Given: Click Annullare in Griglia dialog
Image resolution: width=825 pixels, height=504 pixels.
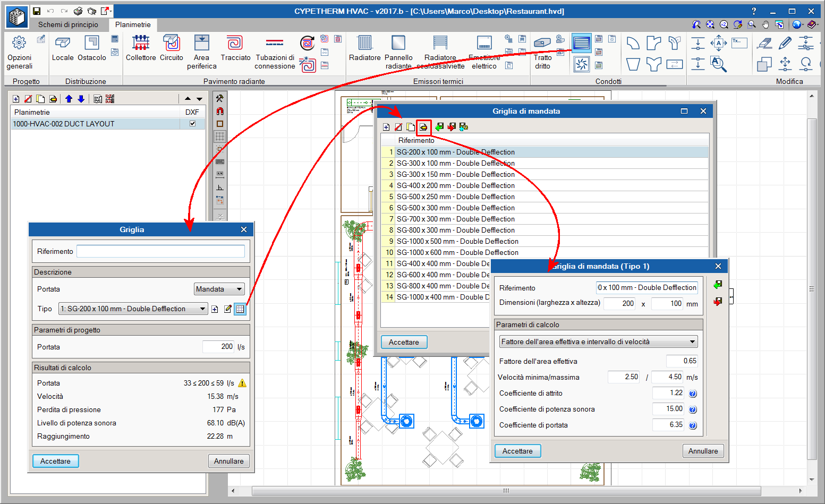Looking at the screenshot, I should coord(229,461).
